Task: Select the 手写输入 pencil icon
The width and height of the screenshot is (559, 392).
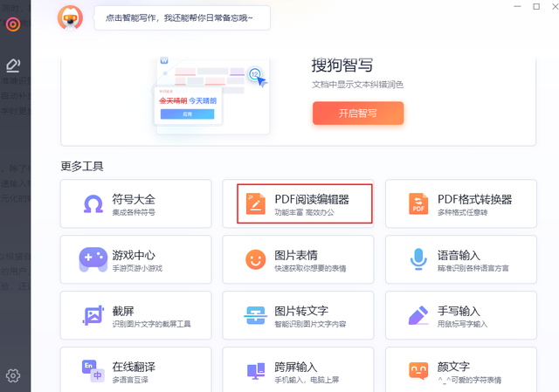Action: (418, 315)
